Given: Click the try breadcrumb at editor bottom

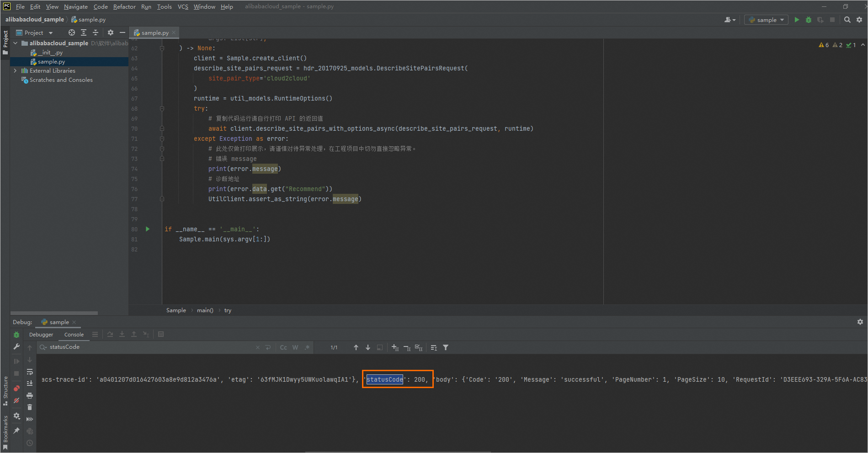Looking at the screenshot, I should coord(228,310).
